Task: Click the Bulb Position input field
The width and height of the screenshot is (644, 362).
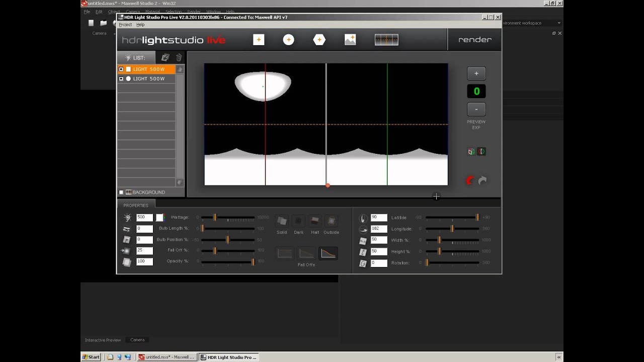Action: point(144,239)
